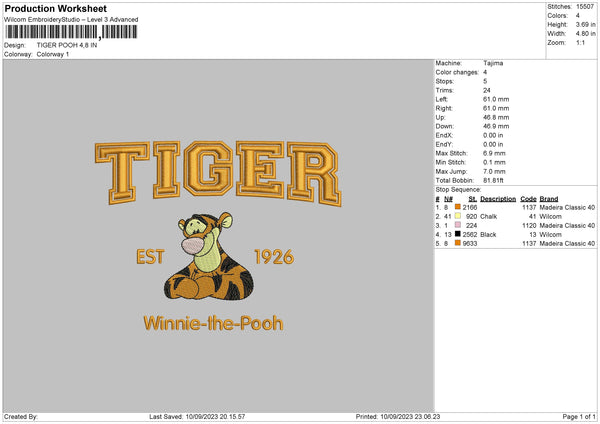600x424 pixels.
Task: Select the design name TIGER POOH 4,8 IN
Action: tap(67, 45)
